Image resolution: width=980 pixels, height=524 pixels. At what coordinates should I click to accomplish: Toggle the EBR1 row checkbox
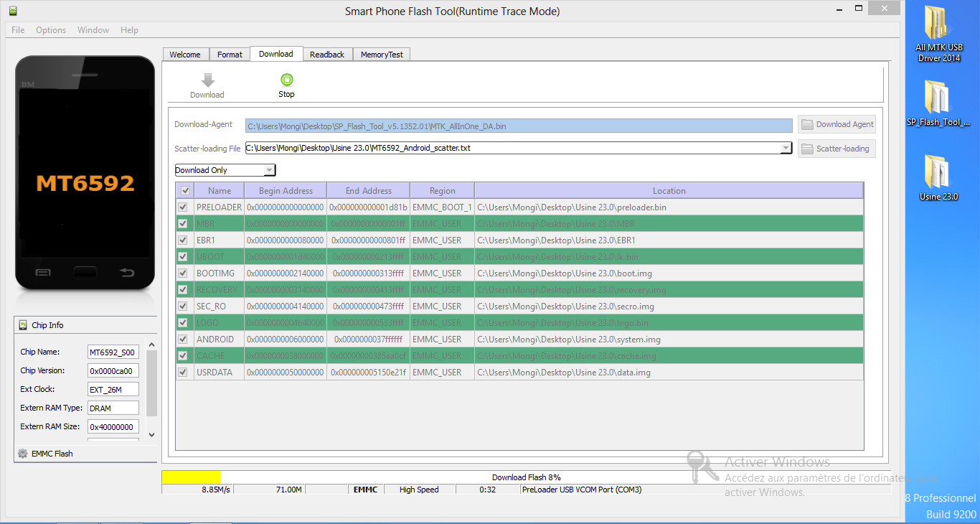[x=183, y=240]
